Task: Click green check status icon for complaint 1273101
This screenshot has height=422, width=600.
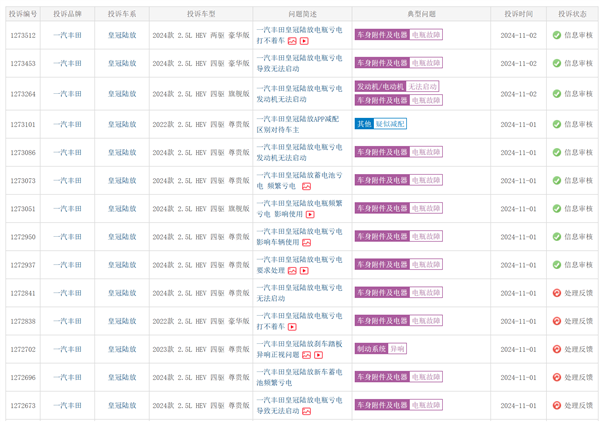Action: 557,124
